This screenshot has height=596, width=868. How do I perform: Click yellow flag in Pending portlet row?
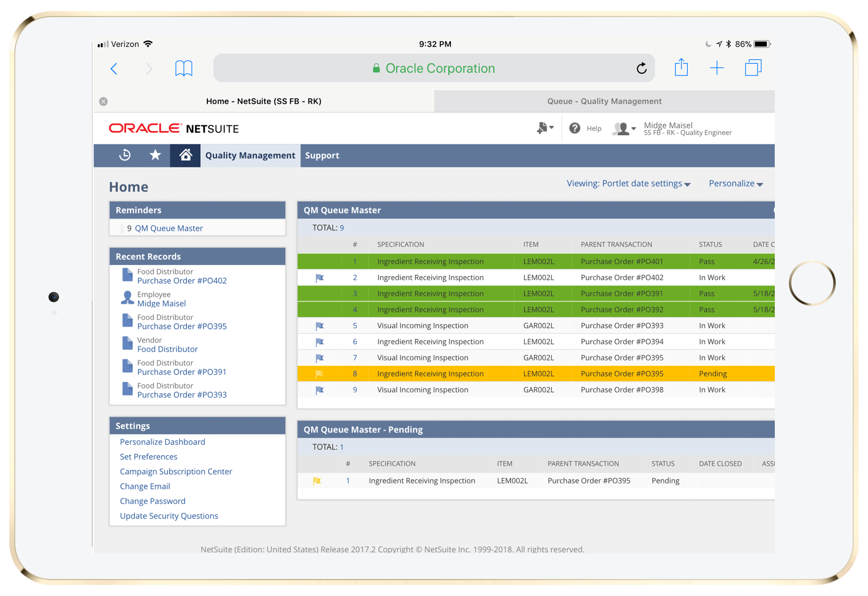pos(317,481)
